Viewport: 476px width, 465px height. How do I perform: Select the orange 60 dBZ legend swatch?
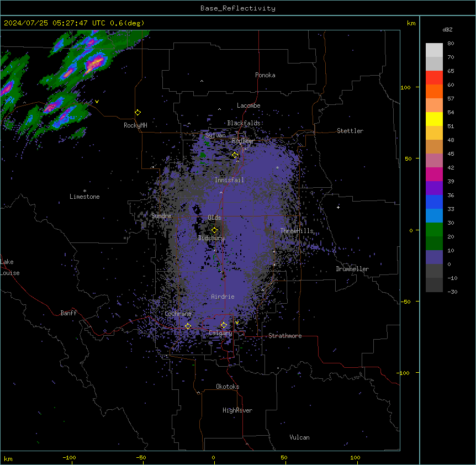click(434, 91)
